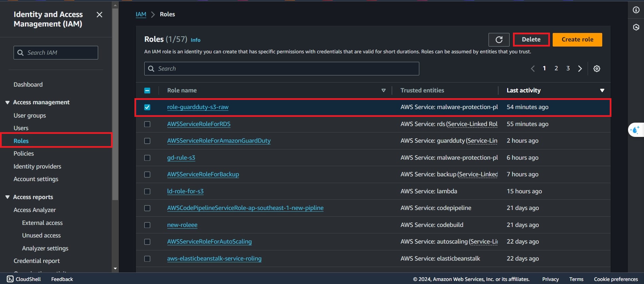
Task: Close the IAM navigation panel
Action: click(99, 15)
